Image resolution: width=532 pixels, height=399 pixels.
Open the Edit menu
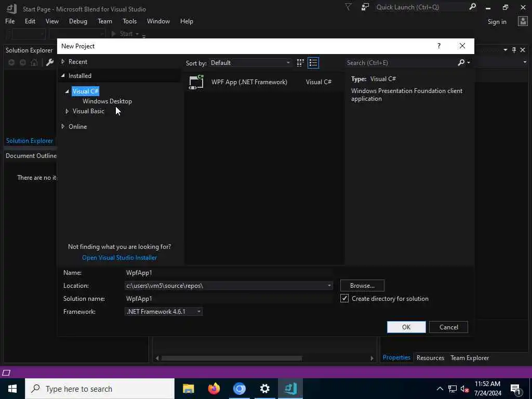tap(30, 21)
